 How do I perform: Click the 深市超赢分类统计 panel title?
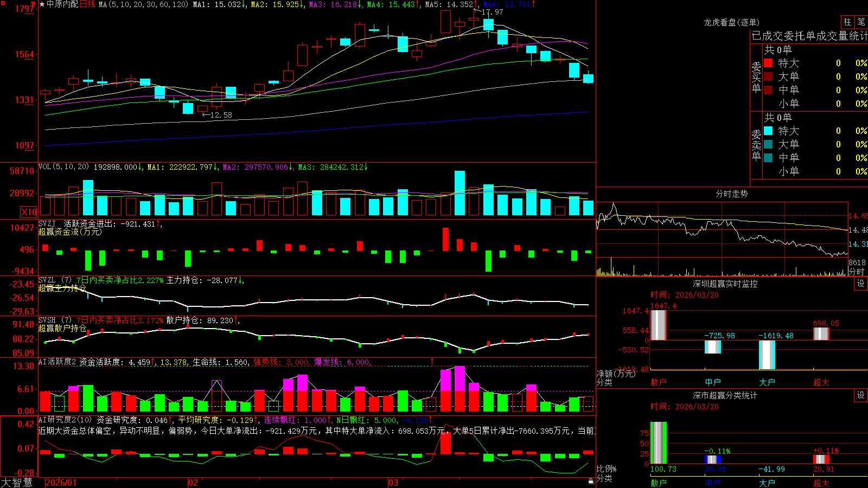click(725, 395)
